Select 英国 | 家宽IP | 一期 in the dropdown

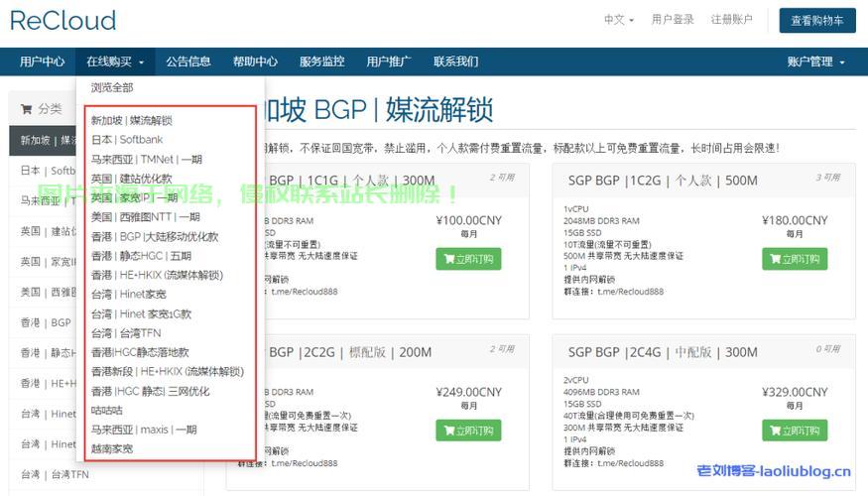(134, 197)
